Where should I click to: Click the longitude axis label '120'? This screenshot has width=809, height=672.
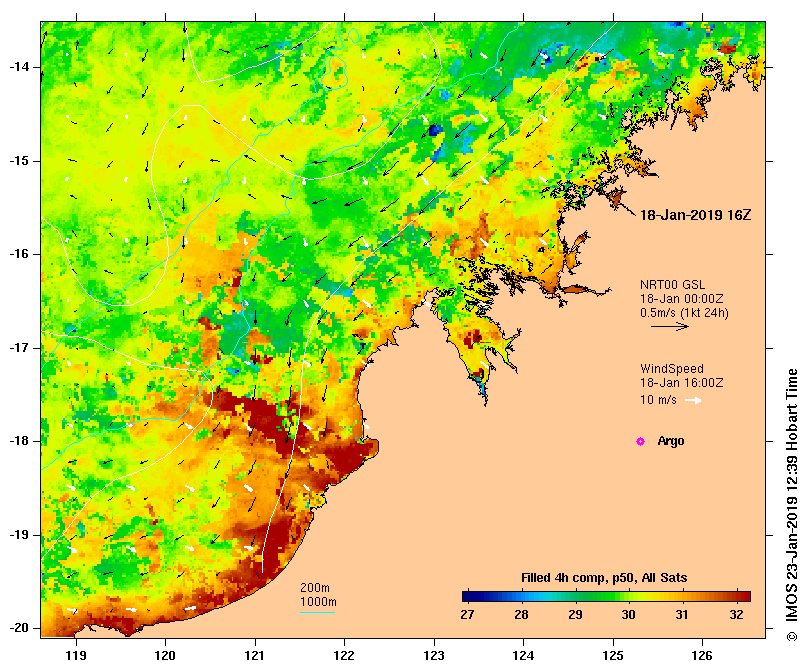click(x=166, y=656)
